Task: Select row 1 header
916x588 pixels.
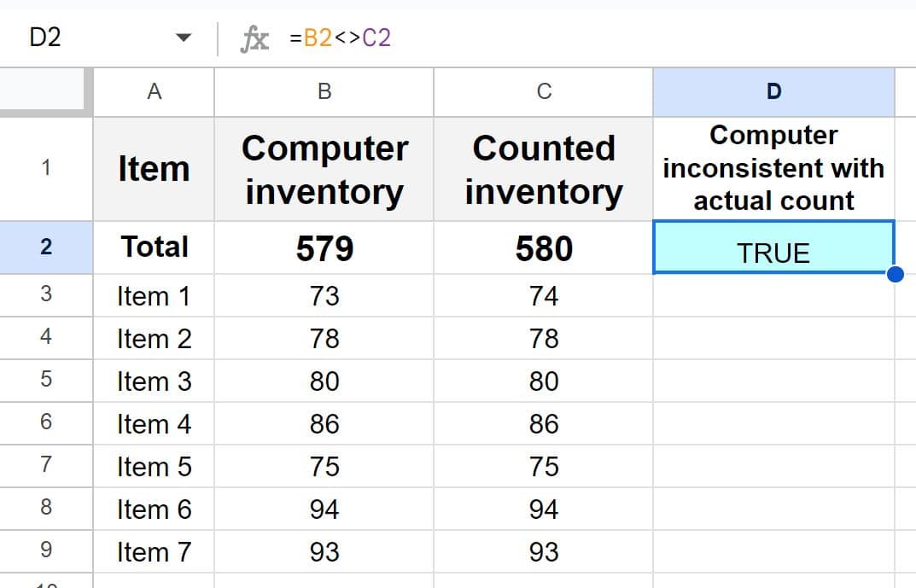Action: click(x=46, y=168)
